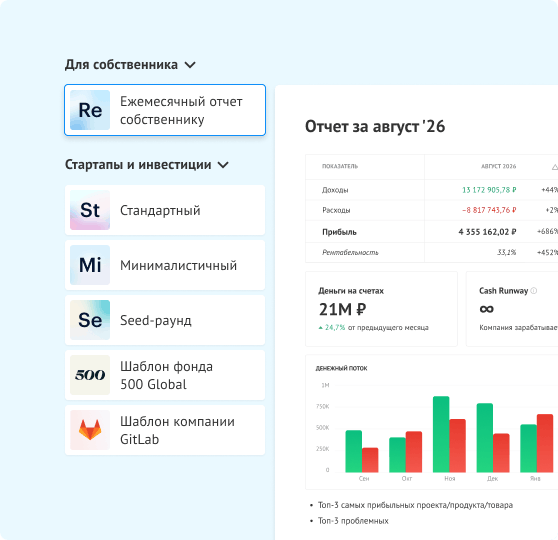Click the GitLab fox logo icon
Image resolution: width=558 pixels, height=540 pixels.
pos(90,430)
